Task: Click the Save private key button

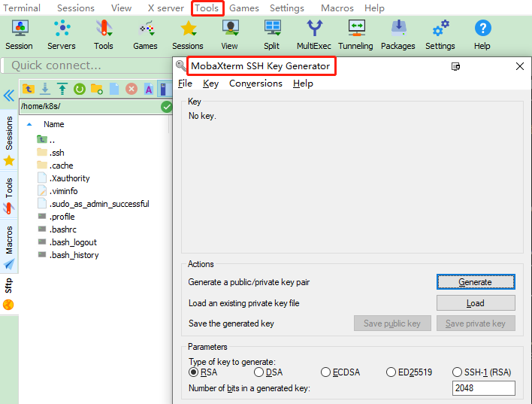Action: pos(476,324)
